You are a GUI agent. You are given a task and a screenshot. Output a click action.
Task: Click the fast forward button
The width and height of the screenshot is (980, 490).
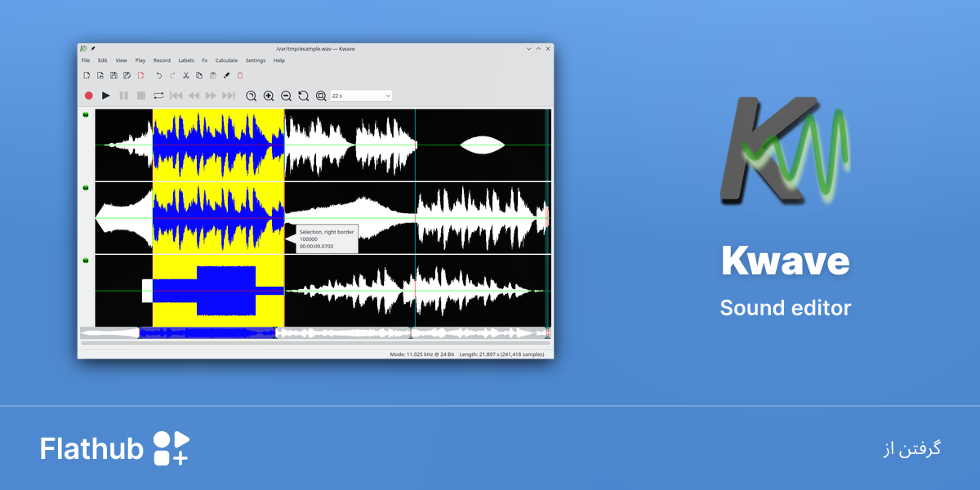coord(212,96)
